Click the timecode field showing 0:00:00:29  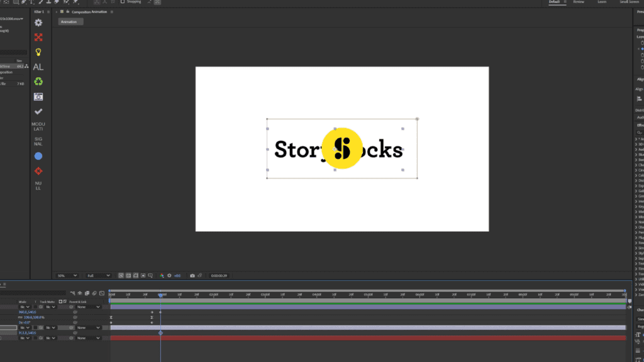point(218,275)
